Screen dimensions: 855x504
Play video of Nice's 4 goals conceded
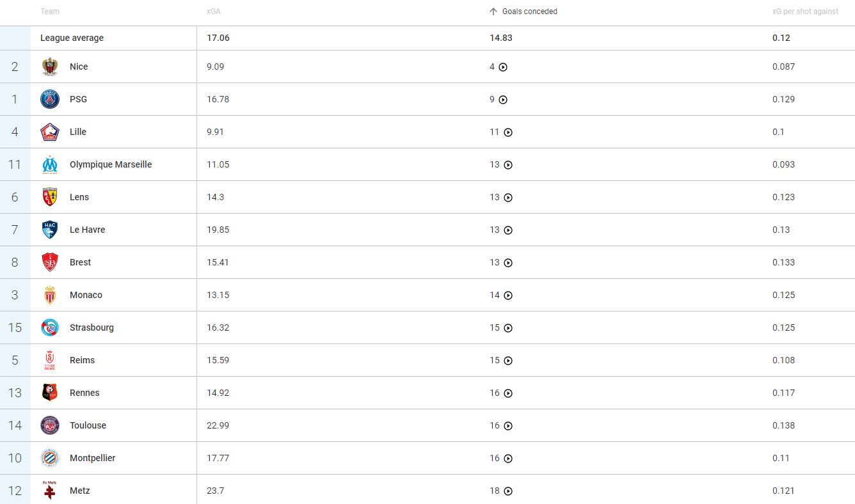pyautogui.click(x=503, y=67)
